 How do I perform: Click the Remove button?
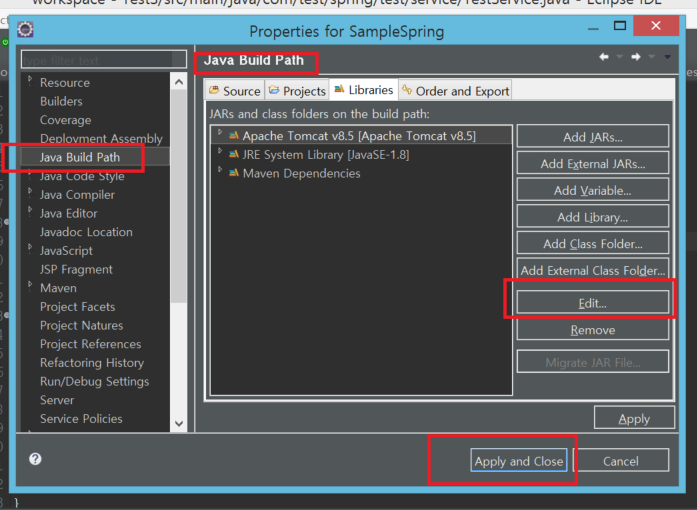click(593, 330)
